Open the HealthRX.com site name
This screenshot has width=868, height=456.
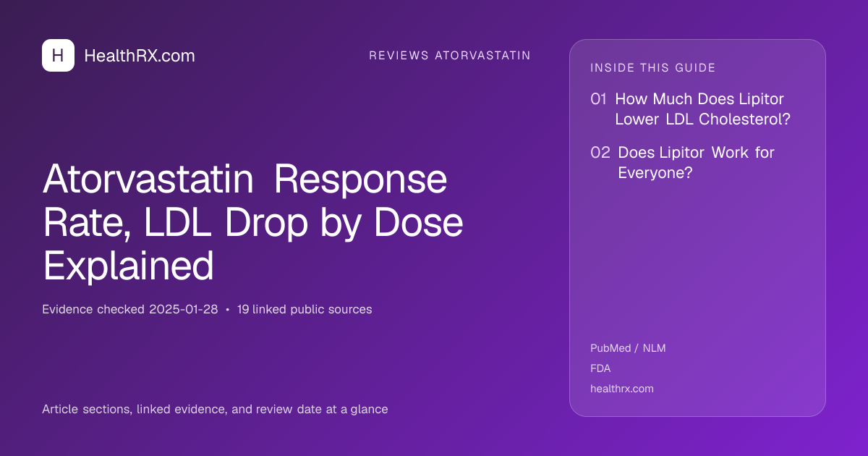point(140,56)
